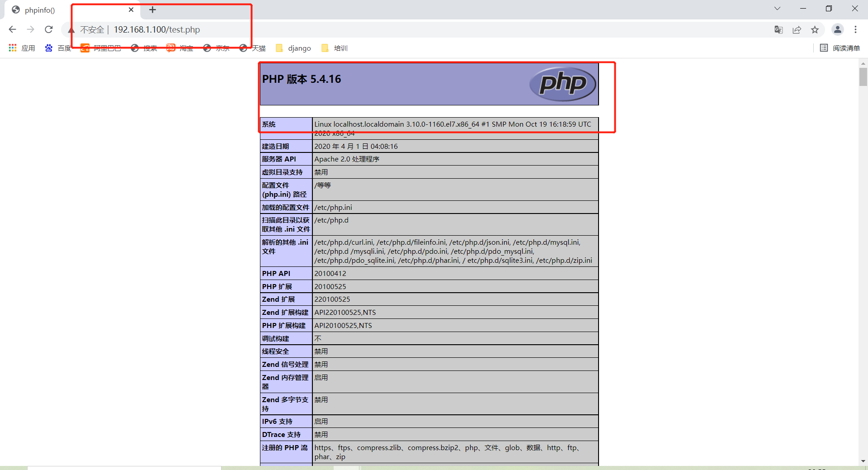Screen dimensions: 868x470
Task: Click the Zend 扩展 value 220100525
Action: pyautogui.click(x=332, y=299)
